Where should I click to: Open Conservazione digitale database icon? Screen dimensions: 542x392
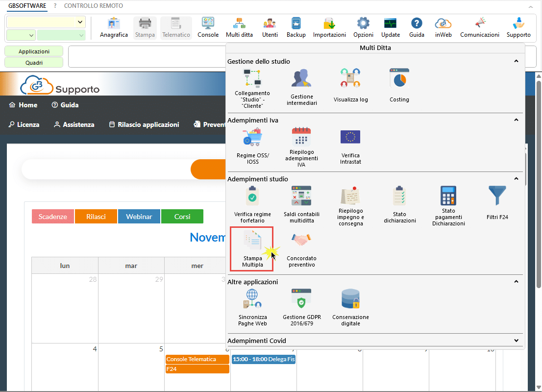tap(350, 299)
